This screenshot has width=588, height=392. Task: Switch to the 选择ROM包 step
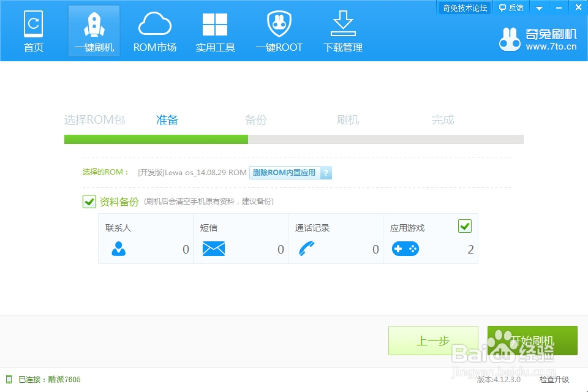click(x=94, y=120)
